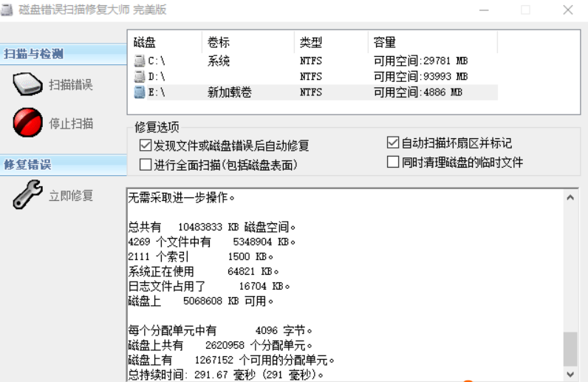Click the log line 总共有 10483833 KB 磁盘空间
This screenshot has width=588, height=382.
212,227
